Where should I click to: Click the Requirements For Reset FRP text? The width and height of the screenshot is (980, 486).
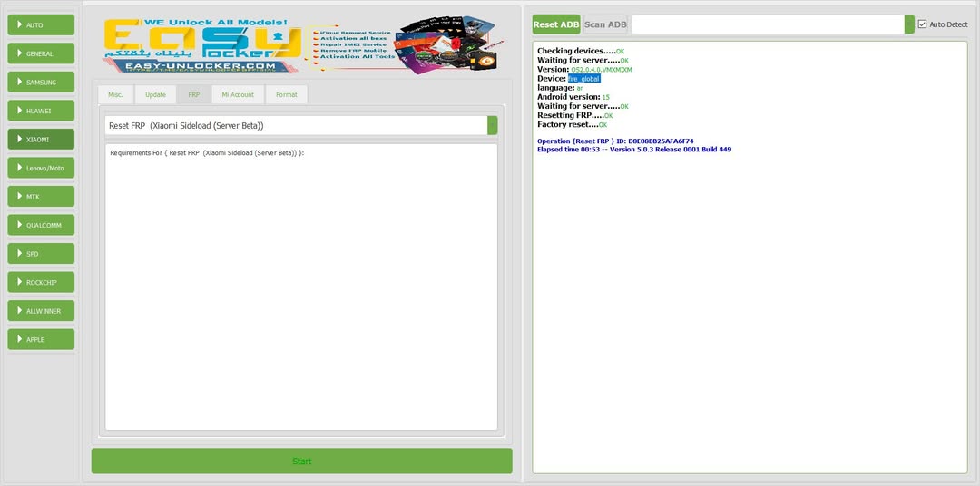click(207, 153)
